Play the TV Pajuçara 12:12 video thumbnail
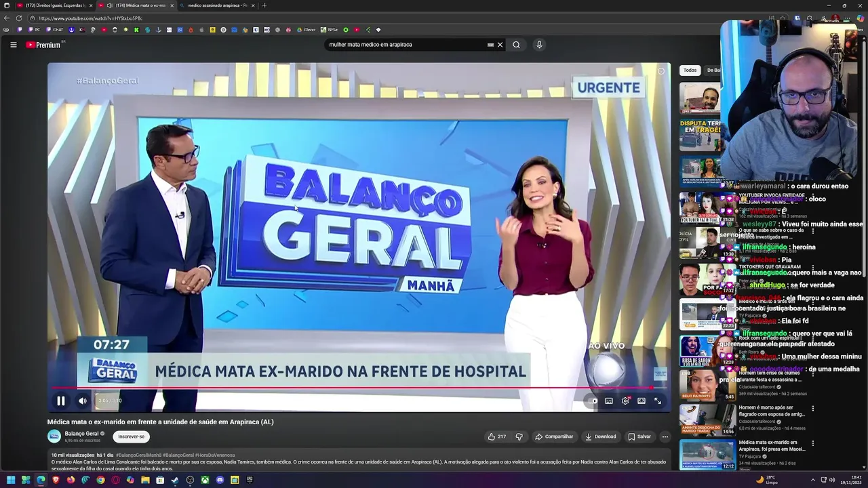This screenshot has width=868, height=488. click(x=707, y=455)
